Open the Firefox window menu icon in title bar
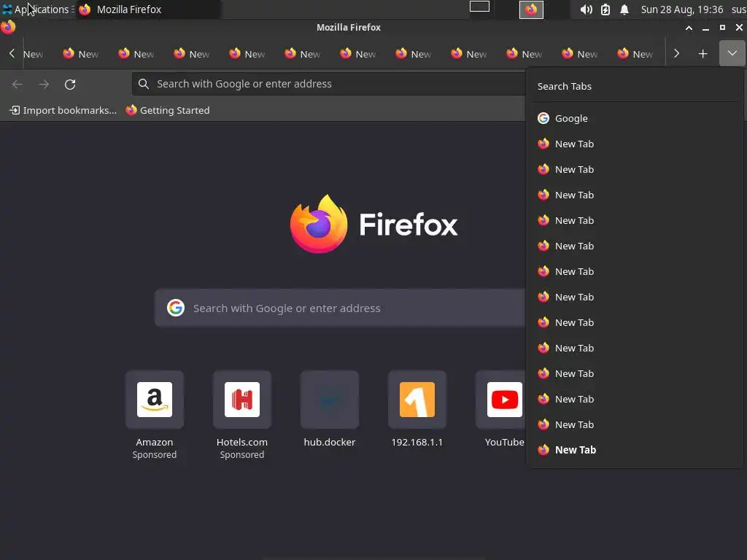The image size is (747, 560). [x=8, y=27]
